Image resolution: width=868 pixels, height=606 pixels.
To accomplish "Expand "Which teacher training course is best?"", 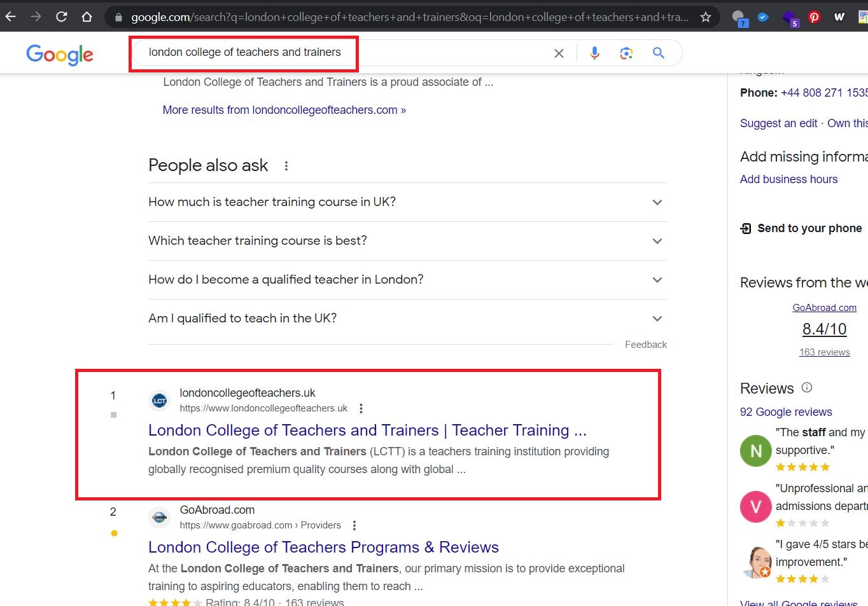I will point(657,241).
